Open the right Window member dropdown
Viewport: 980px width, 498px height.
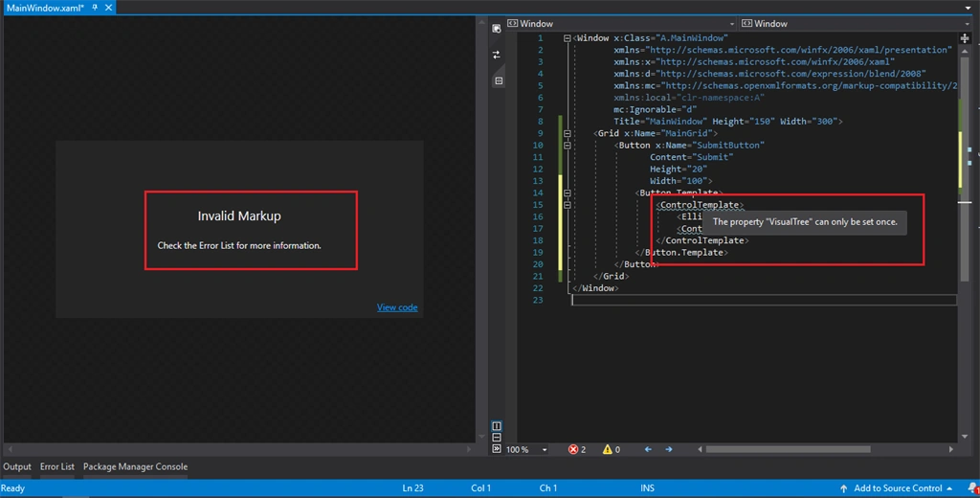click(x=855, y=24)
